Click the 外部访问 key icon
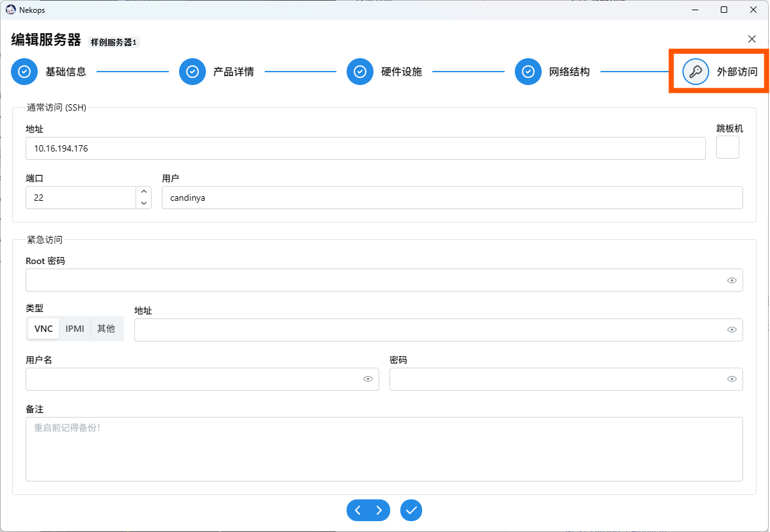This screenshot has width=770, height=532. [x=696, y=72]
